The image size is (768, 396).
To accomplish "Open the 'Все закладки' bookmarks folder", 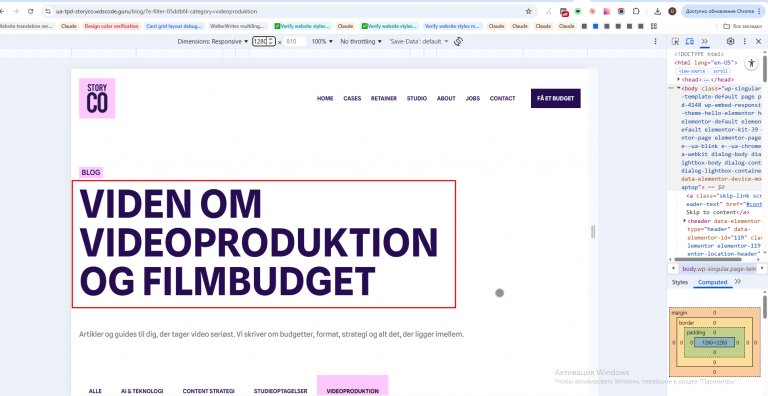I will [x=743, y=26].
